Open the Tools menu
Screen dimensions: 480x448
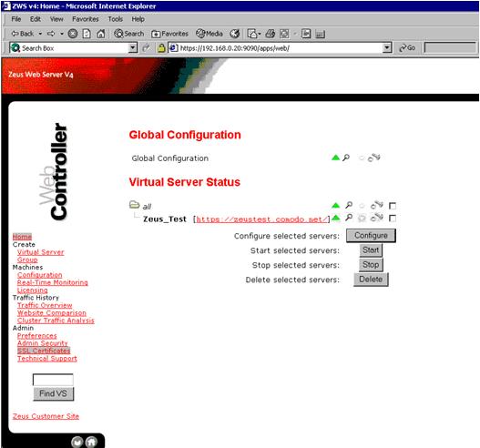coord(115,19)
